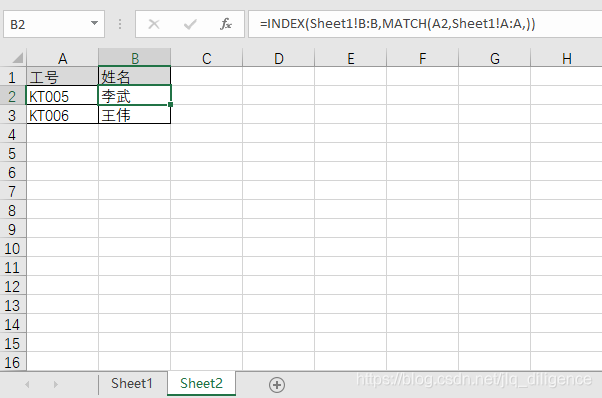This screenshot has width=602, height=398.
Task: Select the Sheet2 tab
Action: click(201, 383)
